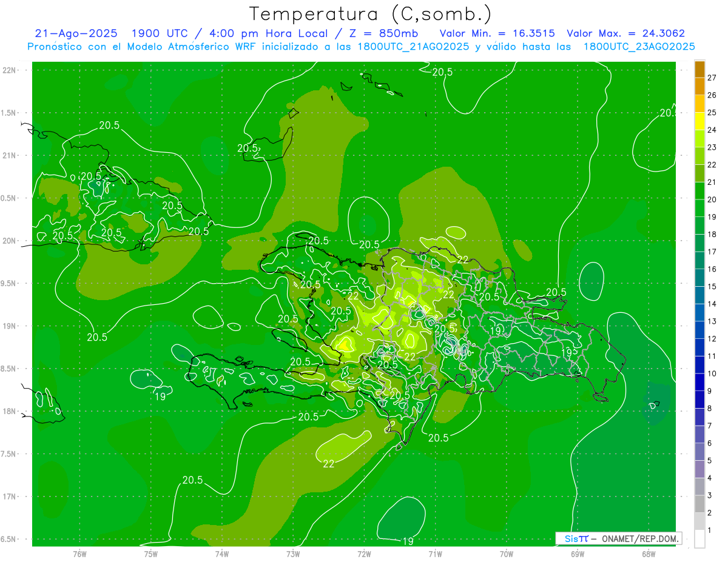This screenshot has width=728, height=562.
Task: Click the '70W' longitude axis label
Action: click(x=507, y=554)
